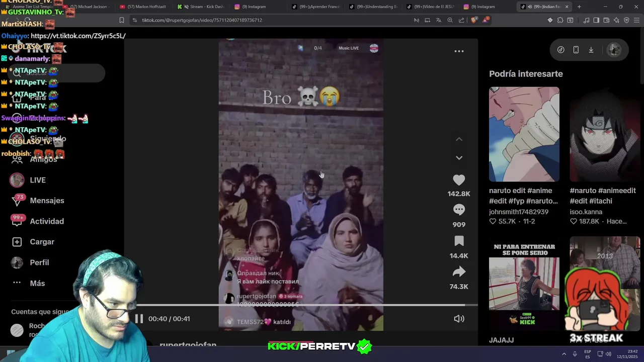
Task: Mute the video volume speaker icon
Action: pos(459,319)
